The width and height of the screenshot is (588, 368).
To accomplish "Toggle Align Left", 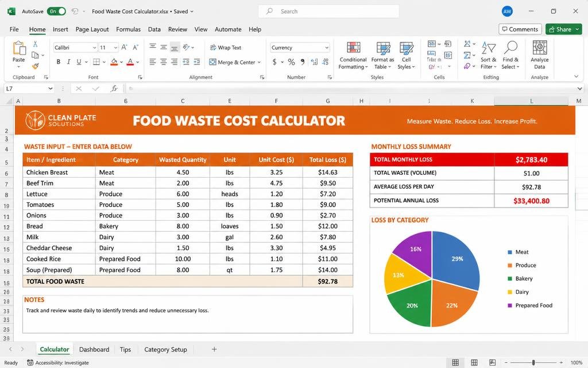I will click(152, 62).
